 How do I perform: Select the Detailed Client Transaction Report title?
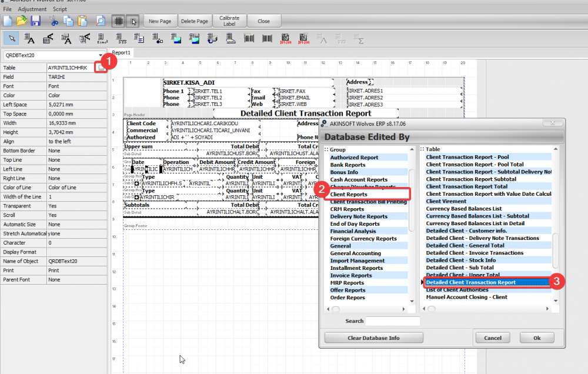306,113
